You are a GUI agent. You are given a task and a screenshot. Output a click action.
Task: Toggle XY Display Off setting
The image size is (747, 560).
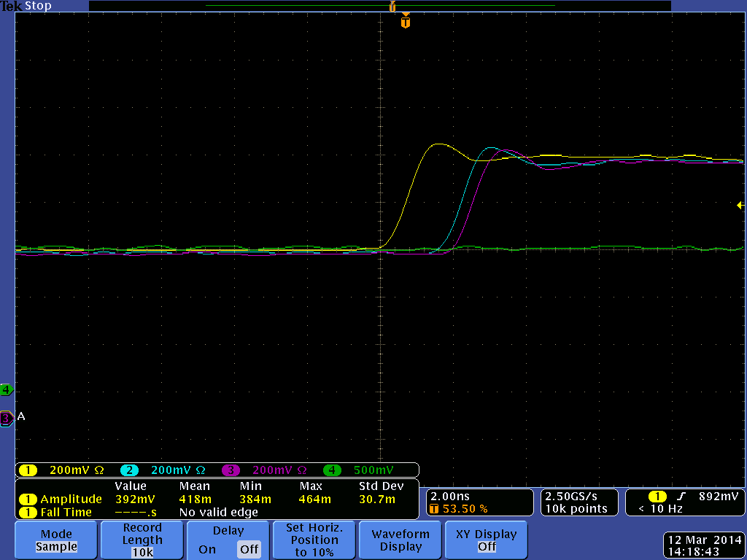point(487,540)
